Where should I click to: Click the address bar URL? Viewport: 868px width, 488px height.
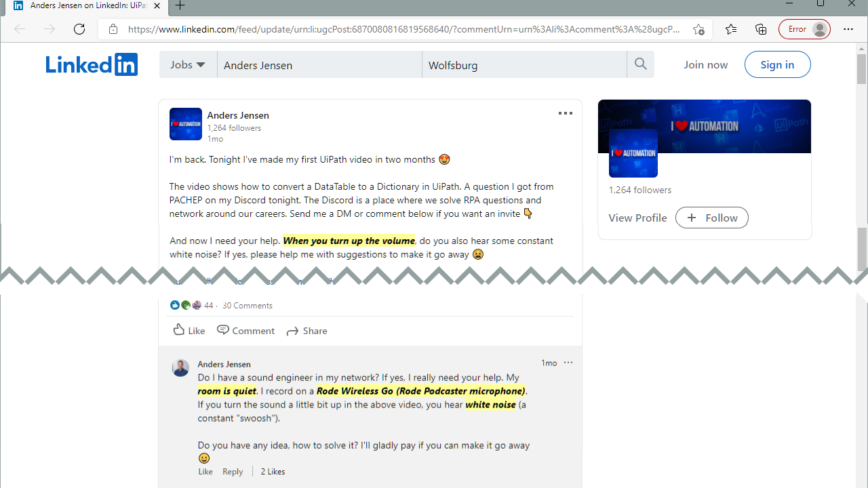[x=403, y=29]
